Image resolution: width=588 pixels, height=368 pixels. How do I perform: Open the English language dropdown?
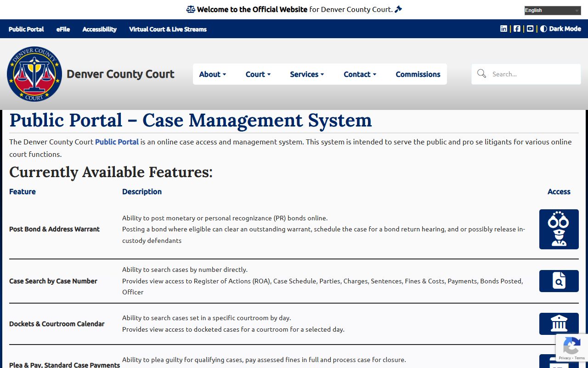coord(553,11)
